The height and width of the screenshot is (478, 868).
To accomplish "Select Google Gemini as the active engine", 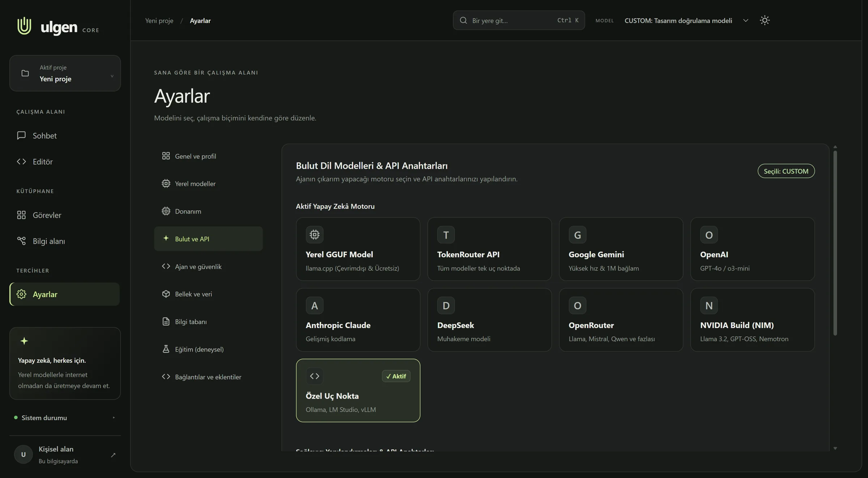I will tap(621, 249).
